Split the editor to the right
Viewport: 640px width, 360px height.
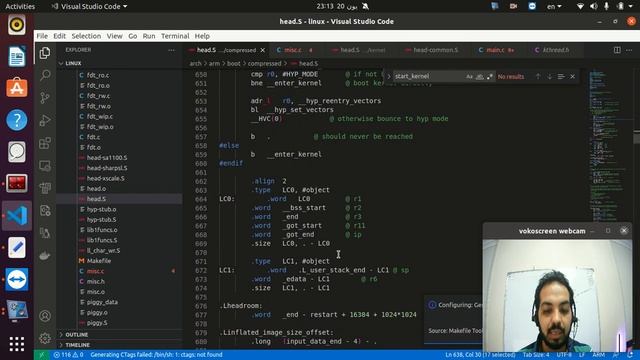[x=617, y=50]
